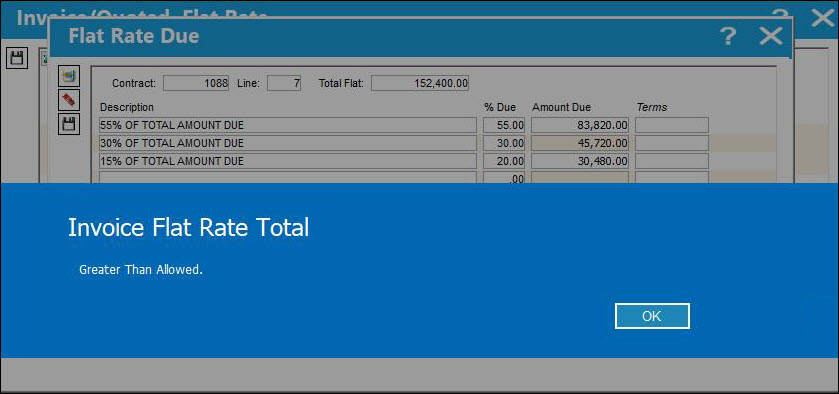Click save icon in Invoice/Quoted Flat Rate window
The image size is (839, 394).
17,58
